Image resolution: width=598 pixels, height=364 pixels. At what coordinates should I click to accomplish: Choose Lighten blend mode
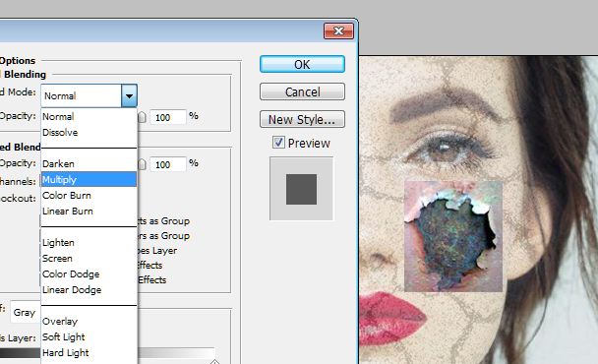[x=89, y=243]
